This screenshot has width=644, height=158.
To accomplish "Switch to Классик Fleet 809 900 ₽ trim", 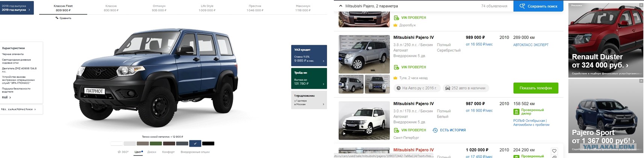I will click(x=63, y=8).
